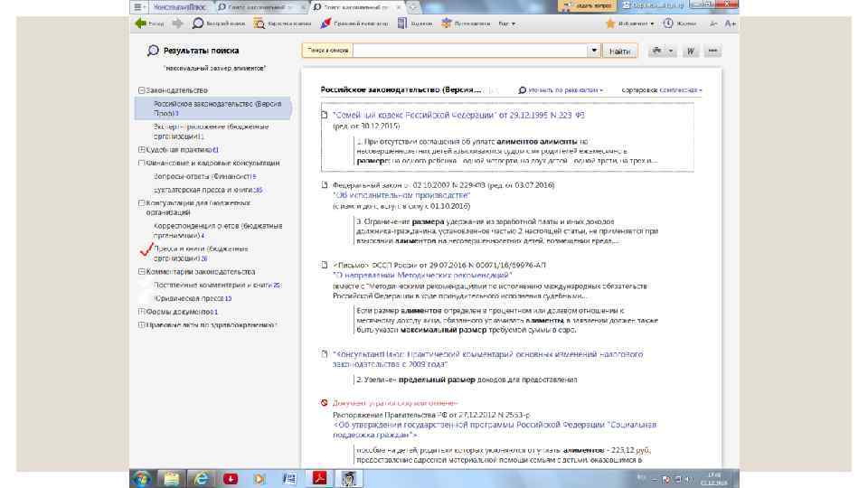This screenshot has width=868, height=488.
Task: Open the Журнал history
Action: click(679, 23)
